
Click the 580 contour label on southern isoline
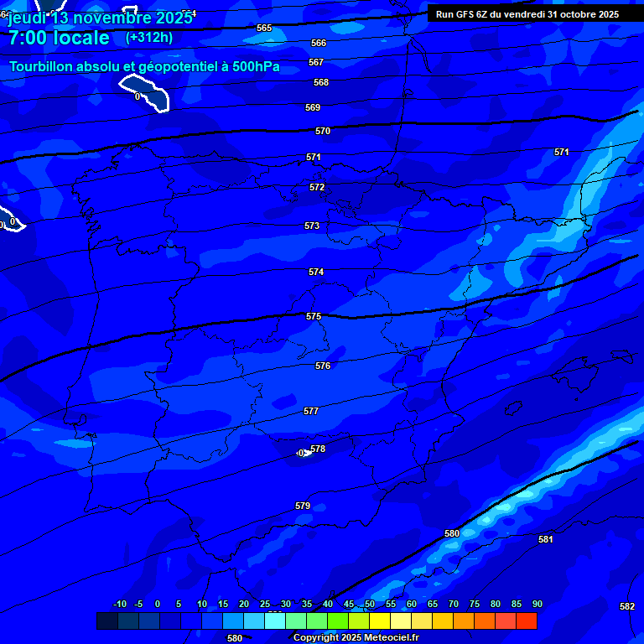coord(452,534)
